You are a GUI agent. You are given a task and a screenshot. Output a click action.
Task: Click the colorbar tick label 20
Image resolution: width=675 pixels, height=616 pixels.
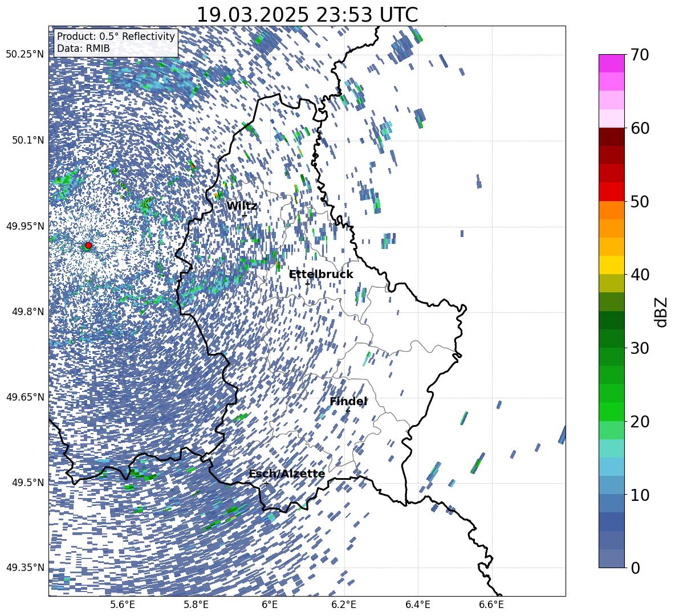pos(639,422)
